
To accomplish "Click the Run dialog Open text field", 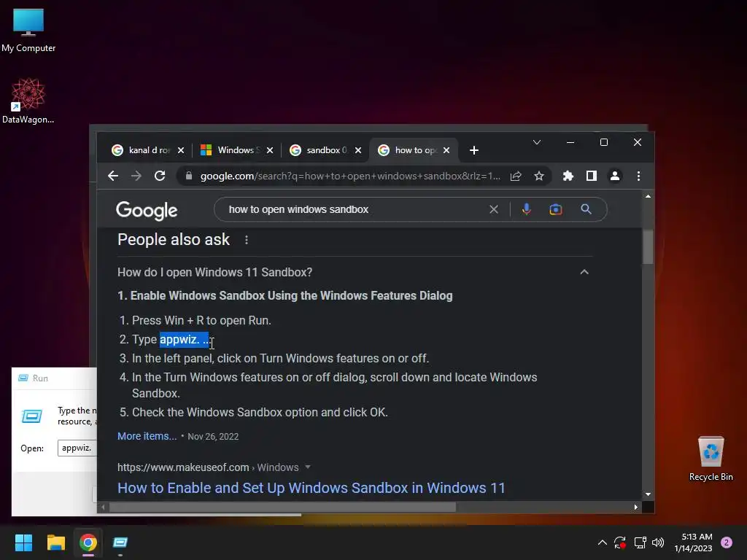I will pos(77,448).
